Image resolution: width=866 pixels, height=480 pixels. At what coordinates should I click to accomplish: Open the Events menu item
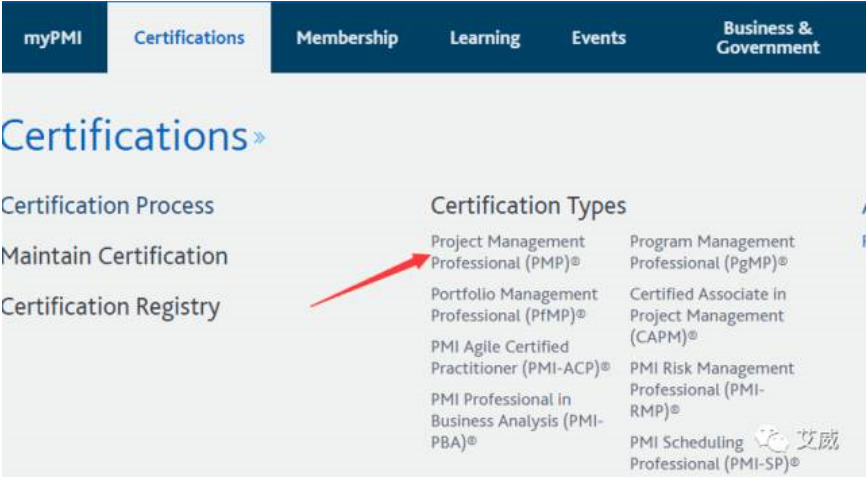click(x=598, y=38)
